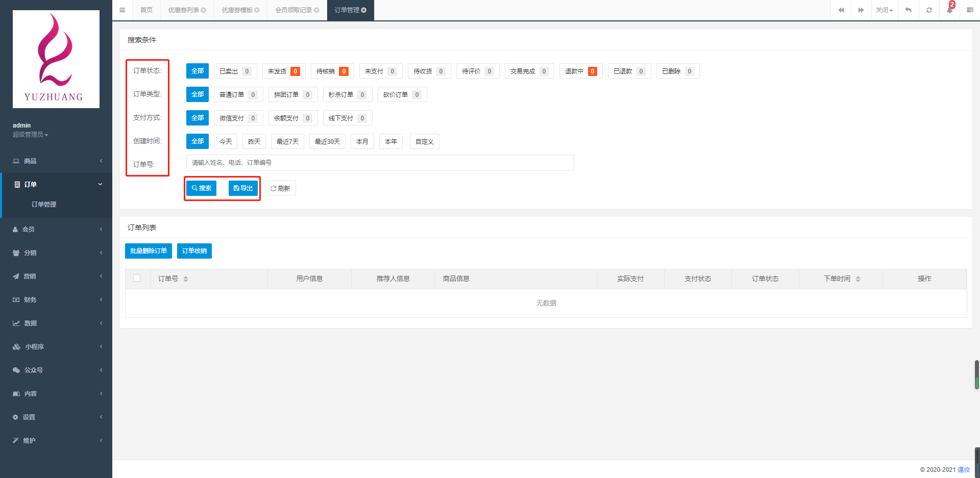
Task: Filter order status by 未发货
Action: coord(284,71)
